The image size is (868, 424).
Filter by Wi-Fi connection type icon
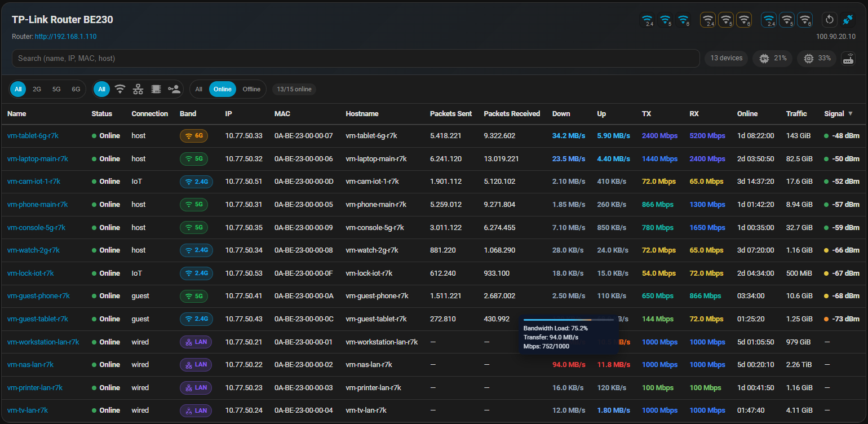point(119,89)
